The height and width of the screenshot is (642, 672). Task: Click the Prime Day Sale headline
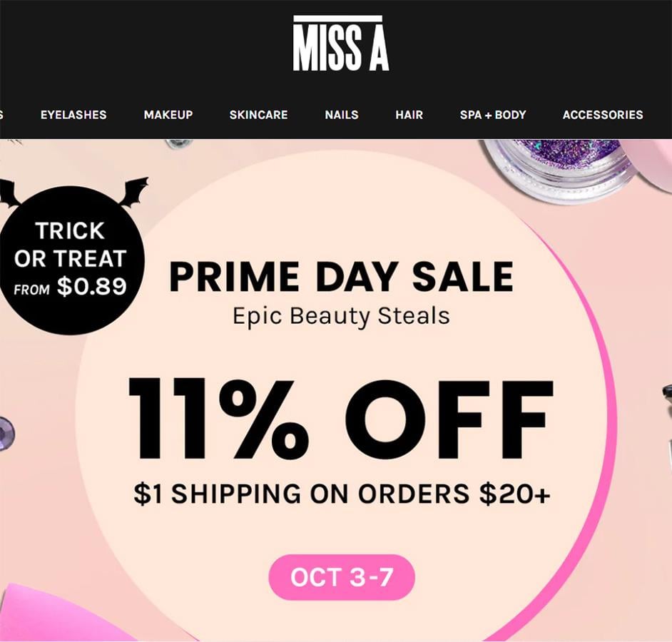[x=341, y=277]
